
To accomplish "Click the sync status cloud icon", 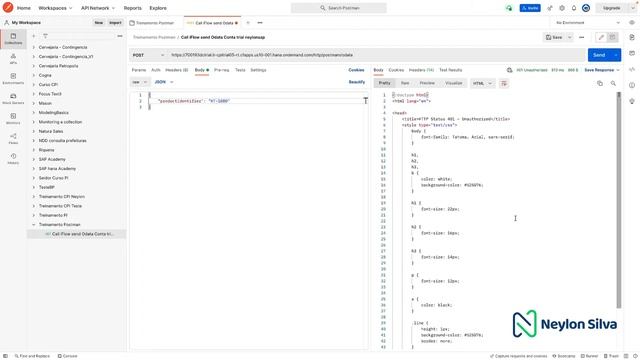I will (509, 8).
